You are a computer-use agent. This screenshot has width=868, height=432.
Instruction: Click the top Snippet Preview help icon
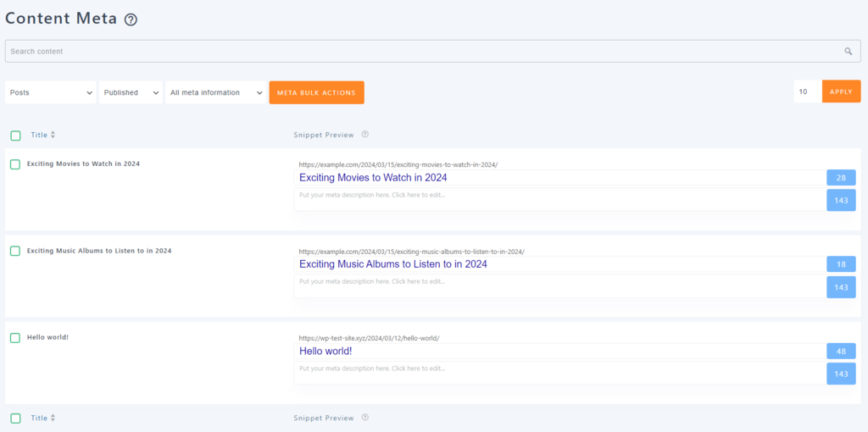(x=364, y=135)
